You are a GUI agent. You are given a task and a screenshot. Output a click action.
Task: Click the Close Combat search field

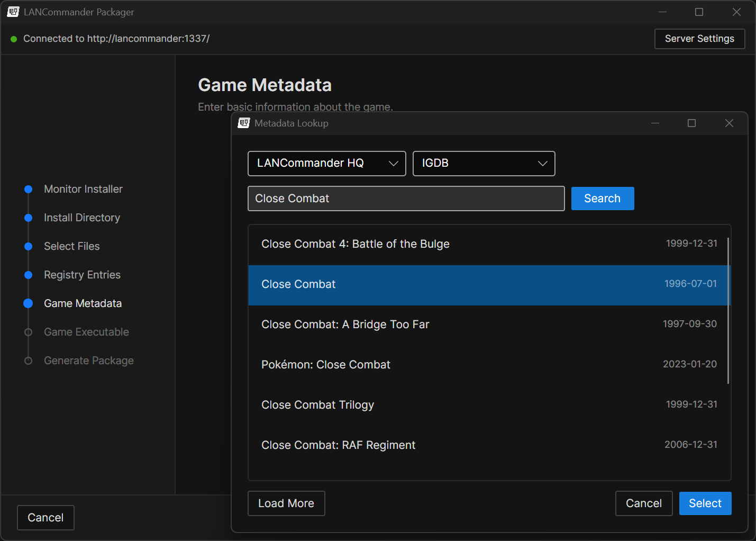pos(406,199)
